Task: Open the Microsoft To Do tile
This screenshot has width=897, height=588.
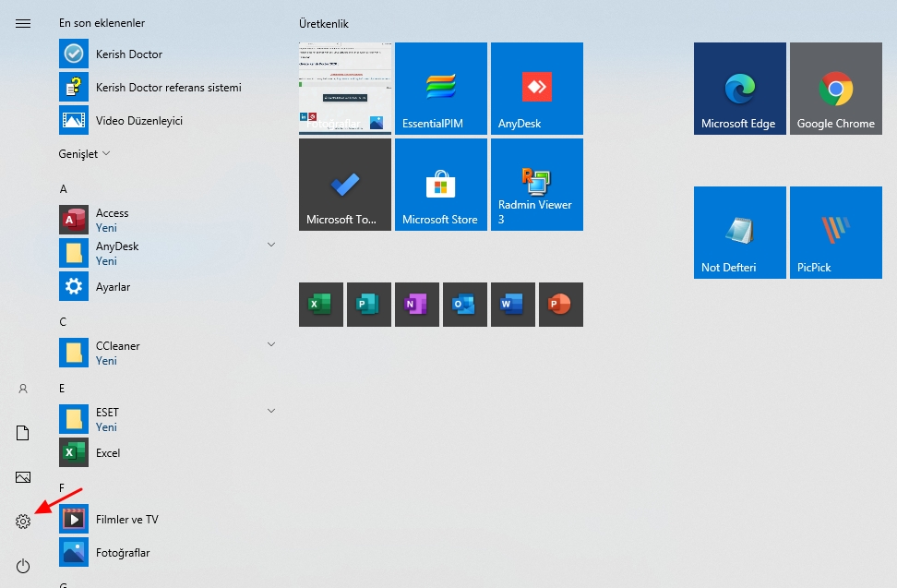Action: pyautogui.click(x=345, y=185)
